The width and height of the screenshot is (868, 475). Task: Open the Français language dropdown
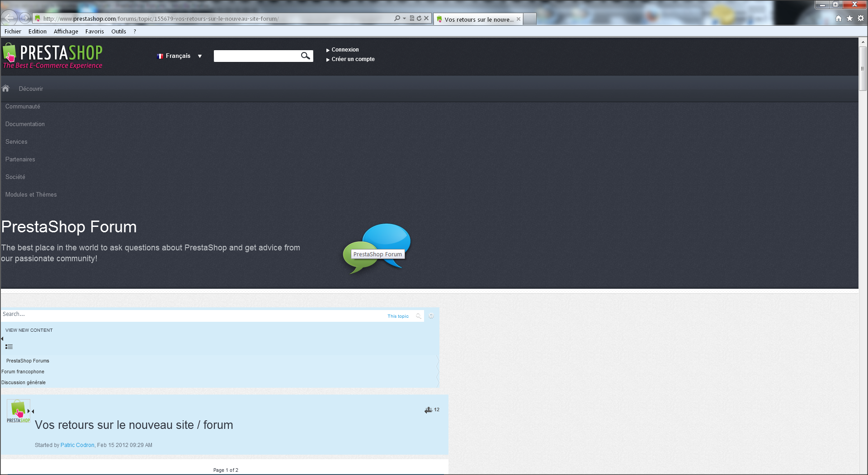(x=179, y=56)
